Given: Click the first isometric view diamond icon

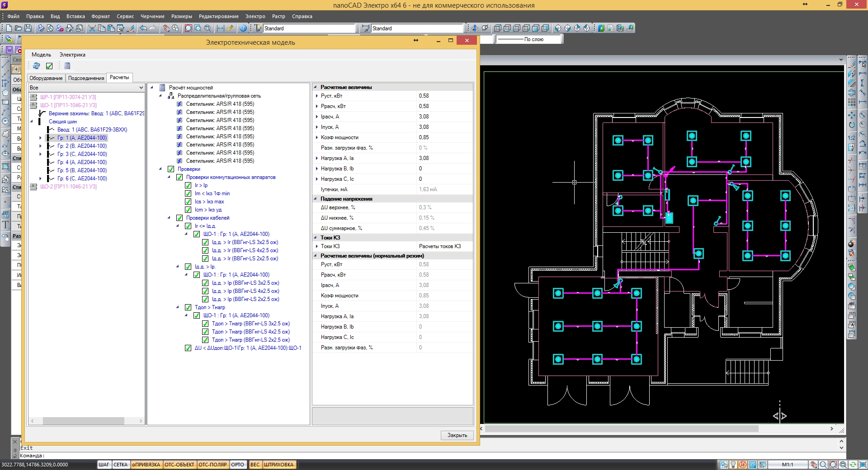Looking at the screenshot, I should 558,28.
